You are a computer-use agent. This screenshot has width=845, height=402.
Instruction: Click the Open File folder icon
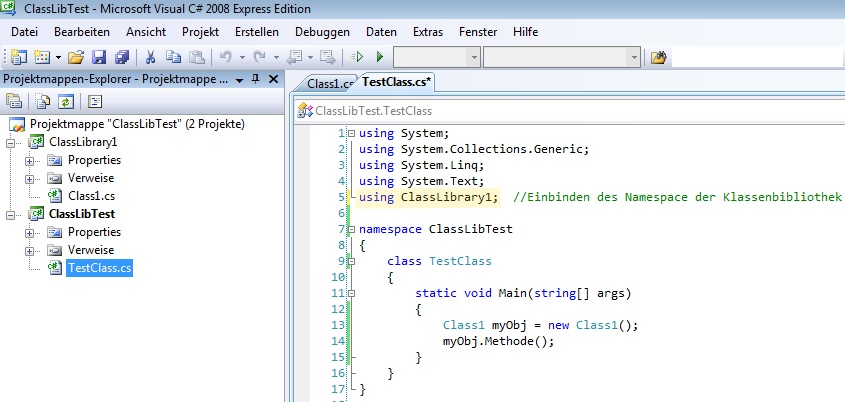[74, 57]
